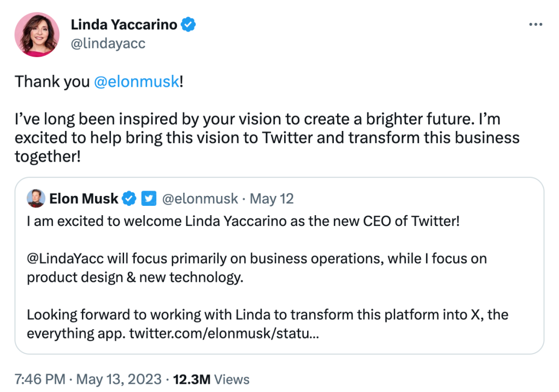Click the Twitter affiliation badge beside Elon Musk
The width and height of the screenshot is (559, 392).
click(x=149, y=199)
